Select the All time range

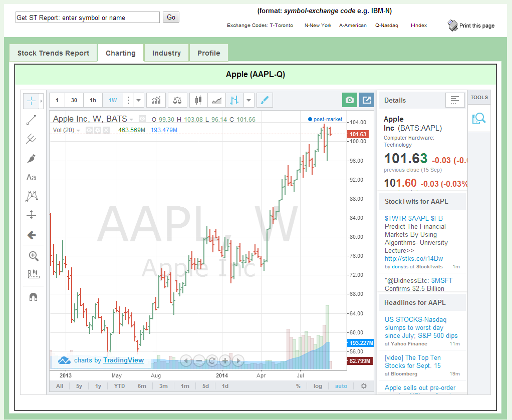point(60,386)
